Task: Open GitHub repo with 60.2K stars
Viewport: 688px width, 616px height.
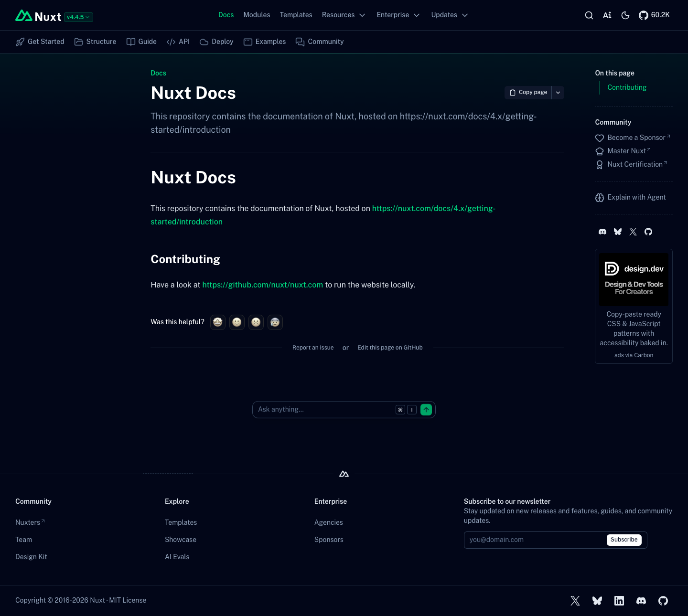Action: (x=654, y=15)
